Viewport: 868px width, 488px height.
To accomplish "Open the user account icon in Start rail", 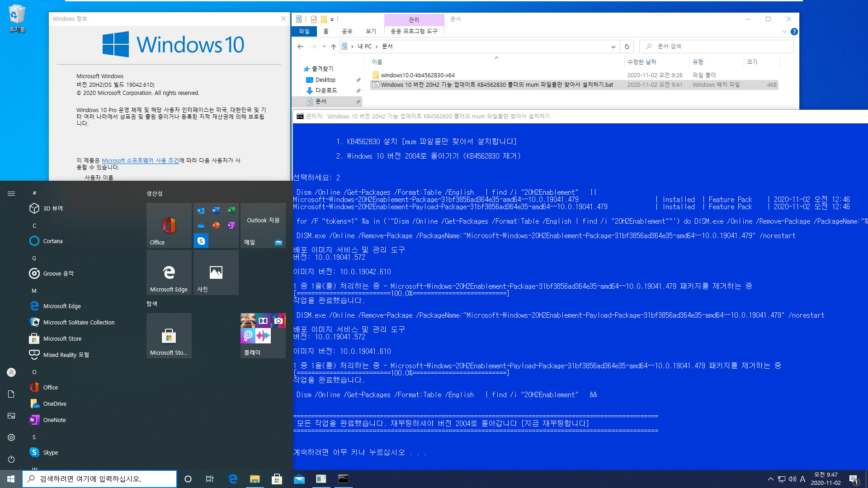I will pos(11,372).
